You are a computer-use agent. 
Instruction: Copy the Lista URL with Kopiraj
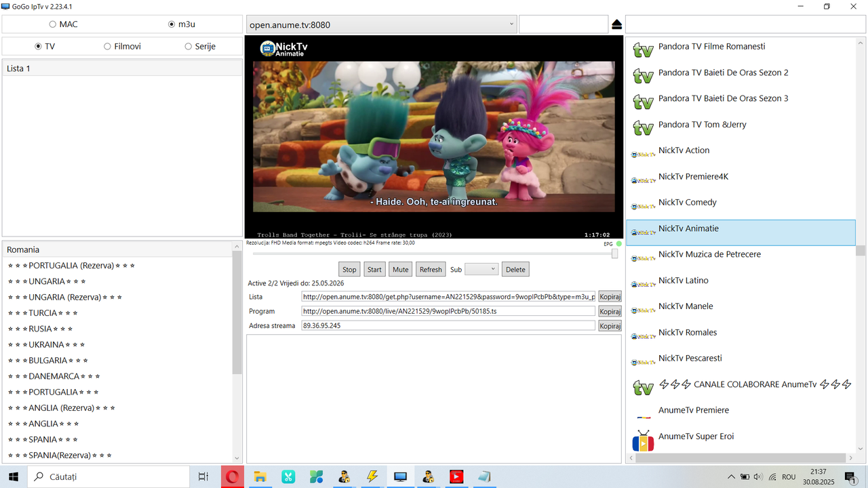[x=610, y=296]
